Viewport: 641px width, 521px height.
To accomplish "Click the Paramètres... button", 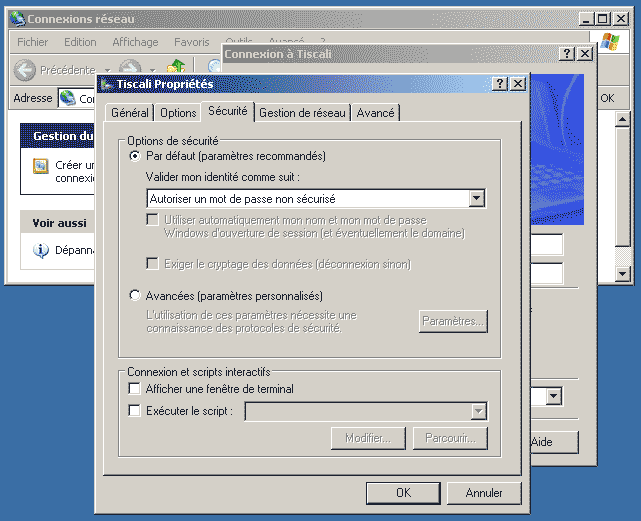I will 453,321.
